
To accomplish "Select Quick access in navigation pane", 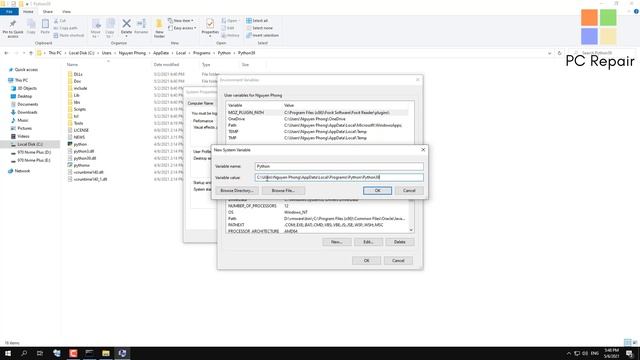I will tap(26, 70).
